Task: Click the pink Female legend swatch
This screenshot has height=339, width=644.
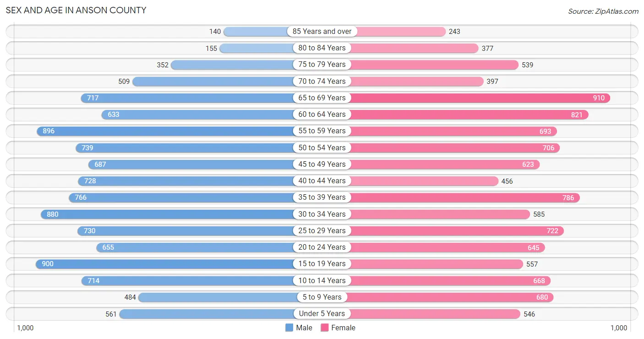Action: (x=325, y=328)
